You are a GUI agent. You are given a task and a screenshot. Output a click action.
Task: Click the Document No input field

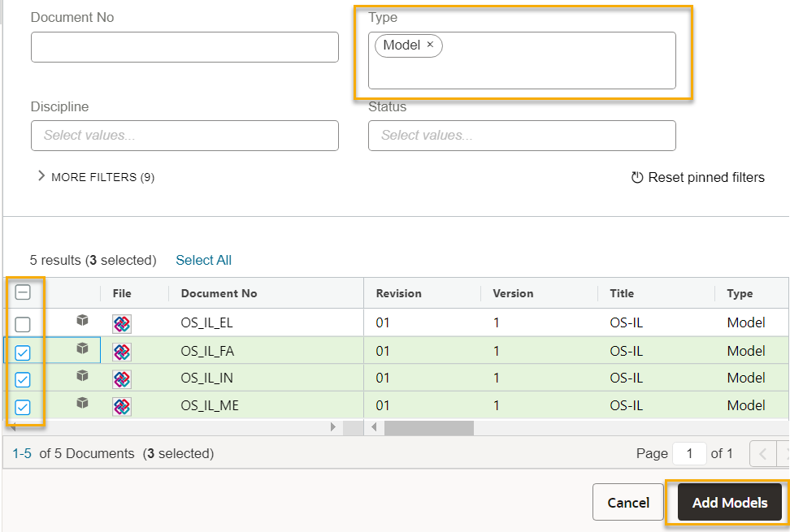point(184,47)
